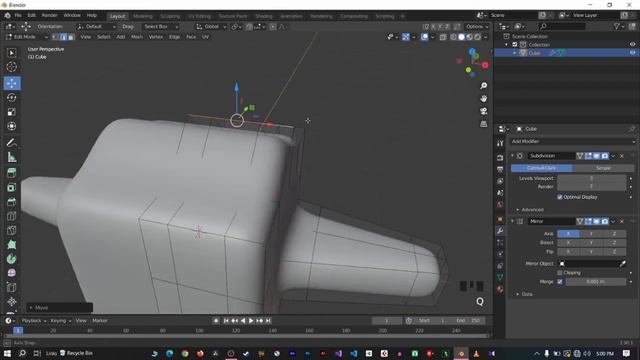Switch to the Modeling workspace tab

coord(142,16)
